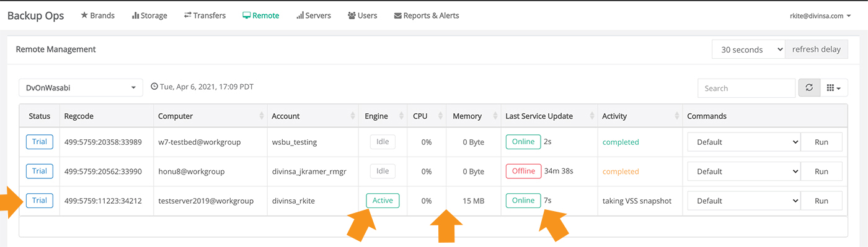Image resolution: width=868 pixels, height=247 pixels.
Task: Open the Servers section
Action: pos(314,15)
